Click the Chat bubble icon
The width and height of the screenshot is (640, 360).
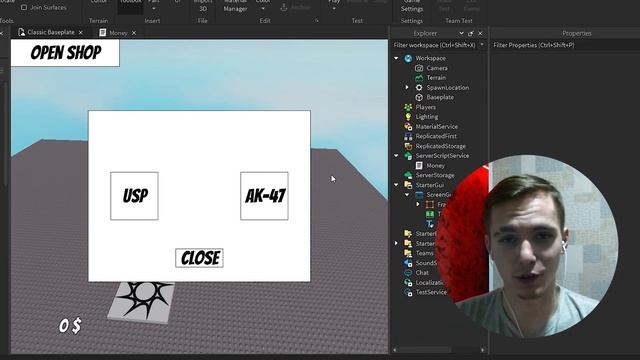pyautogui.click(x=408, y=273)
